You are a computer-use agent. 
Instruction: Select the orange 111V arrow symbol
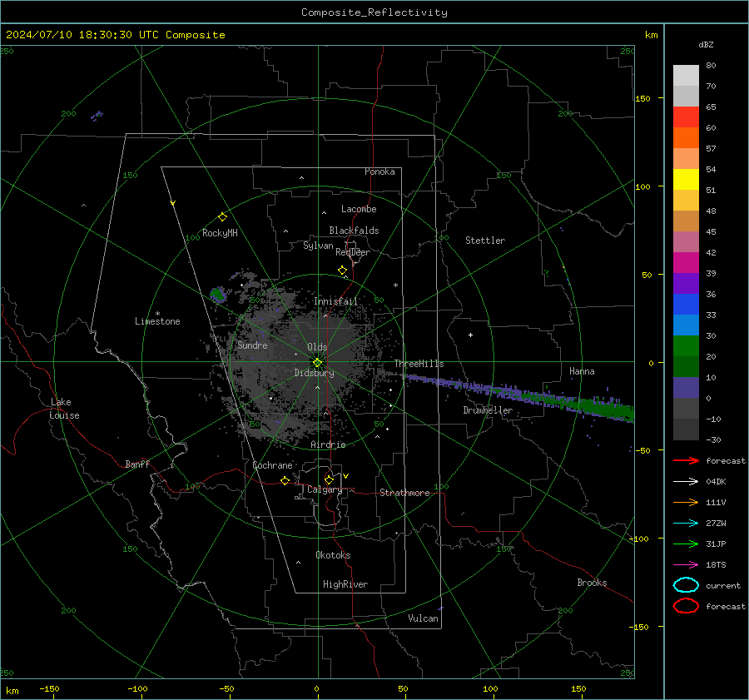coord(686,502)
